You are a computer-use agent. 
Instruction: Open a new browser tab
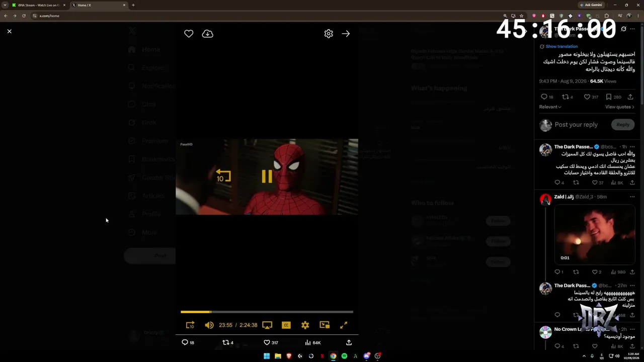coord(133,5)
